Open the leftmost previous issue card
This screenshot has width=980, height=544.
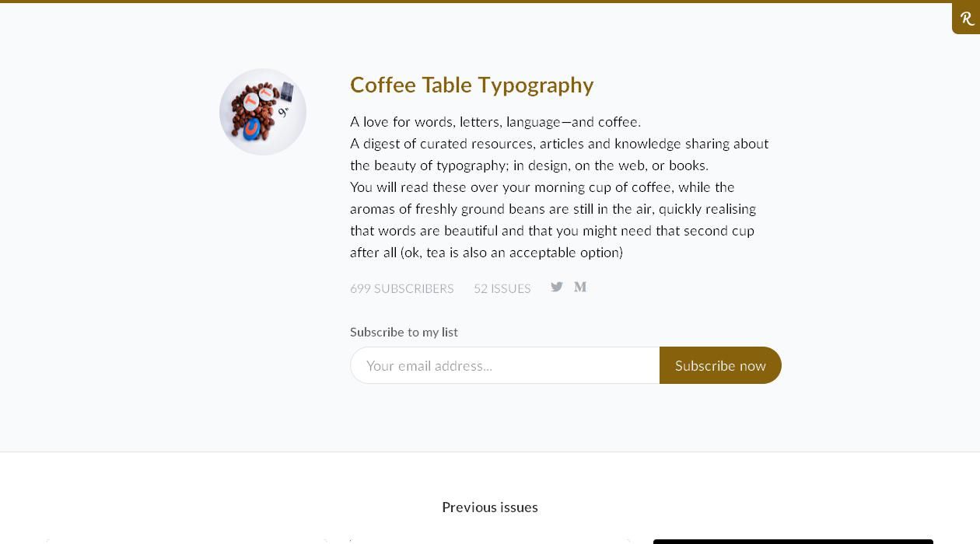pos(187,541)
